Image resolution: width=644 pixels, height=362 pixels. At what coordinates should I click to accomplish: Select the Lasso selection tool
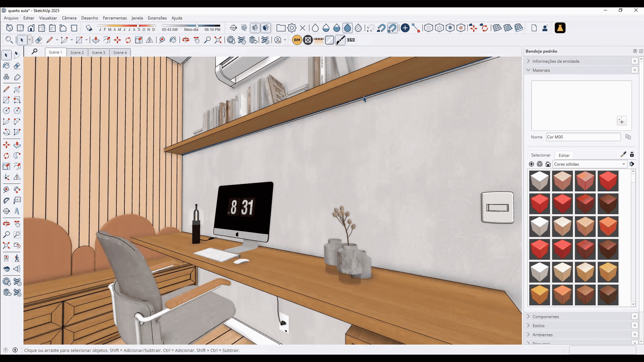coord(17,55)
